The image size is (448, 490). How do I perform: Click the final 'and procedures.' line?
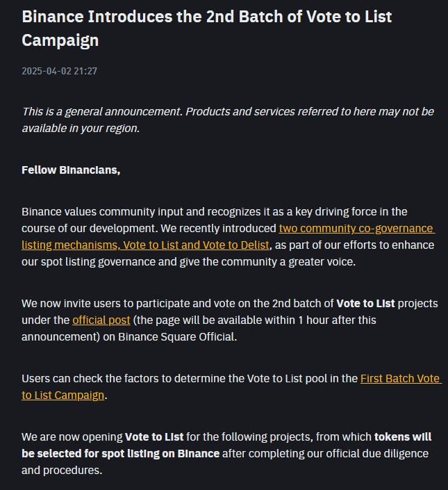62,471
